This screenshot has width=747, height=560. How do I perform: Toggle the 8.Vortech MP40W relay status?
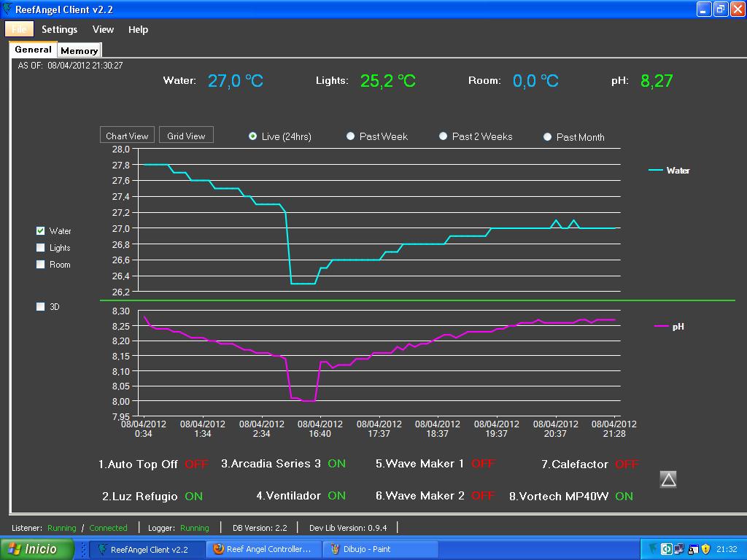(x=624, y=496)
